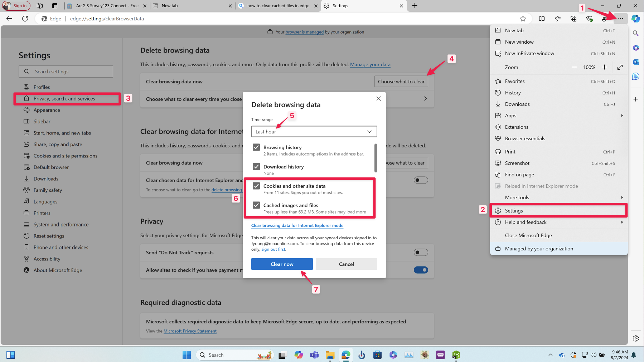Uncheck the Browsing history checkbox
This screenshot has width=644, height=362.
tap(256, 147)
